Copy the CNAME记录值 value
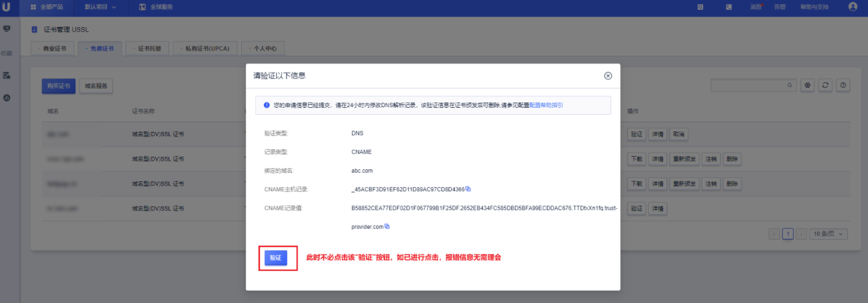868x303 pixels. click(x=387, y=226)
